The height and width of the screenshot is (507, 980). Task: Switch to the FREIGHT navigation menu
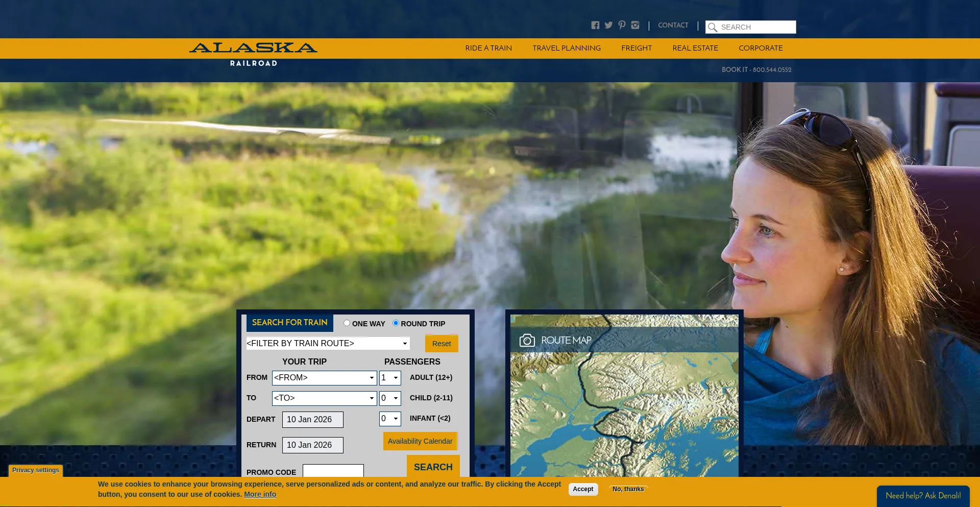pos(636,48)
